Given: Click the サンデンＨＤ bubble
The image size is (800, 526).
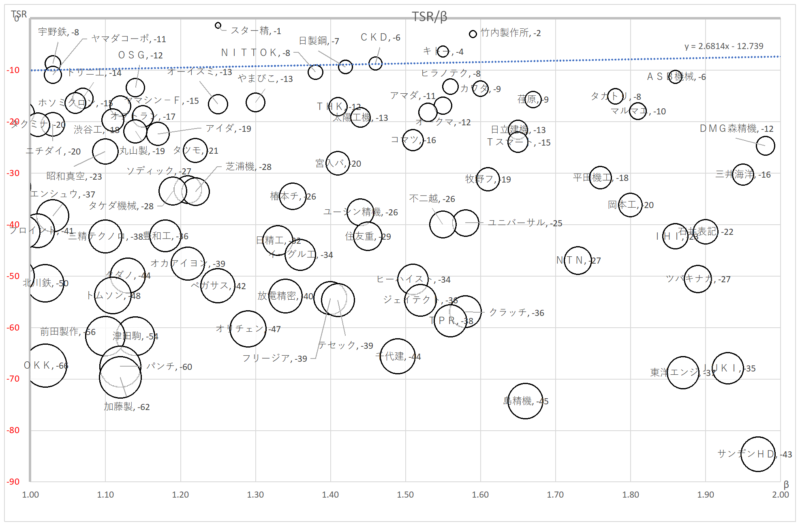Looking at the screenshot, I should pyautogui.click(x=758, y=454).
